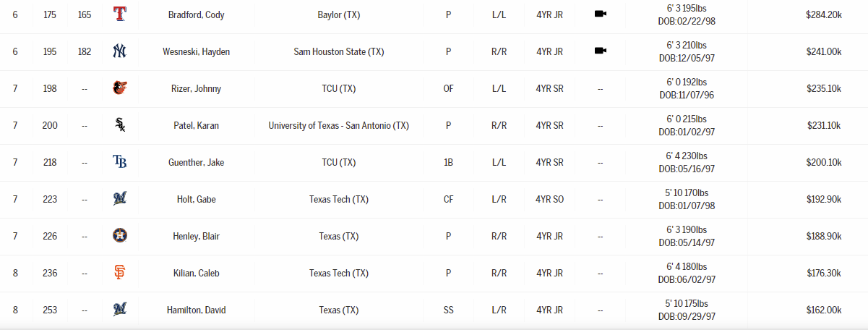Click the $284.20k bonus value
The width and height of the screenshot is (868, 330).
(823, 14)
